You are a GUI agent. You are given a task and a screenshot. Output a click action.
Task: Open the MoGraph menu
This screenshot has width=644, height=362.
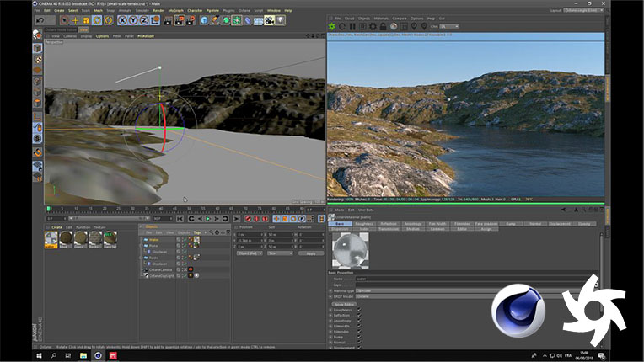coord(176,10)
